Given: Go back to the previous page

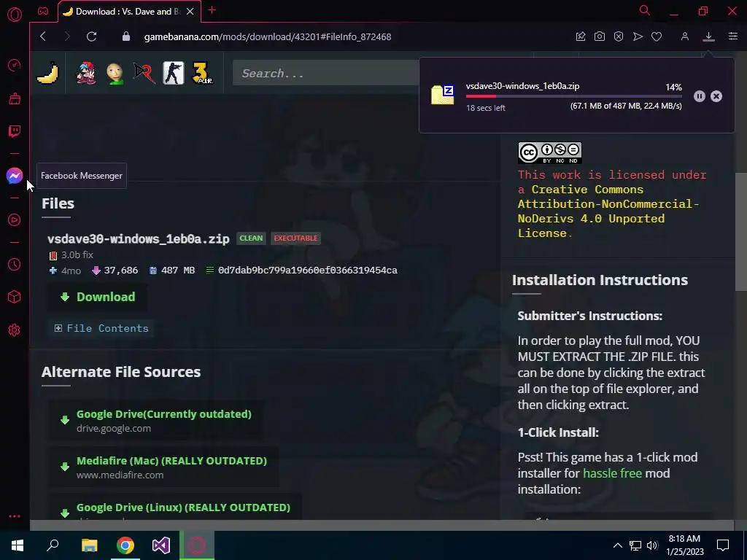Looking at the screenshot, I should (x=43, y=36).
